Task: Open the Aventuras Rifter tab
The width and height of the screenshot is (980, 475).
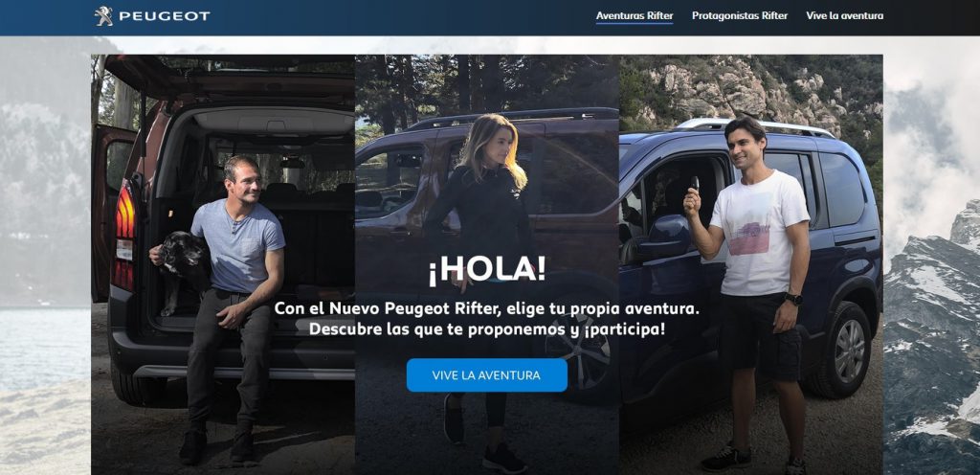Action: 635,15
